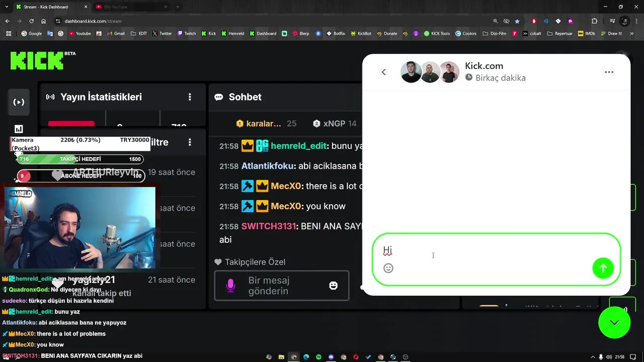Click username SWITCH3131 in chat

tap(269, 226)
